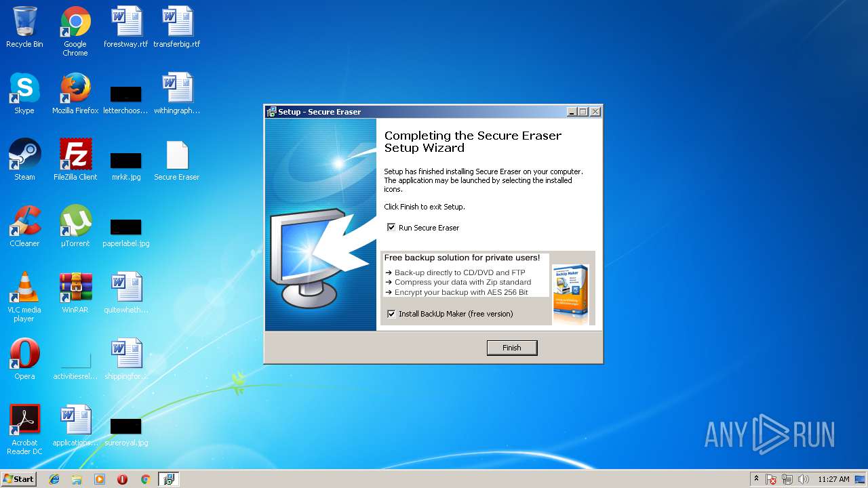Click Finish to exit Setup
868x488 pixels.
[512, 348]
